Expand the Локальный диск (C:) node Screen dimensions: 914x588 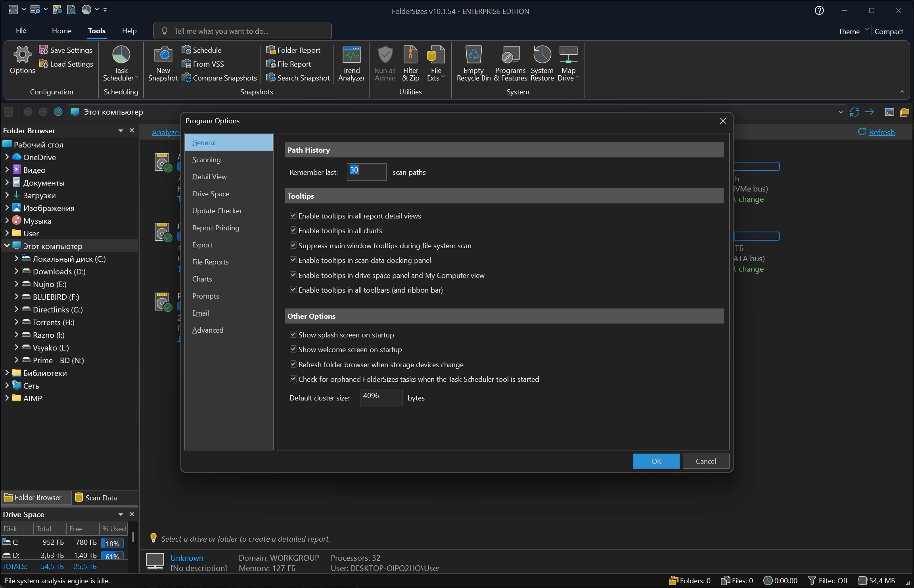[16, 259]
